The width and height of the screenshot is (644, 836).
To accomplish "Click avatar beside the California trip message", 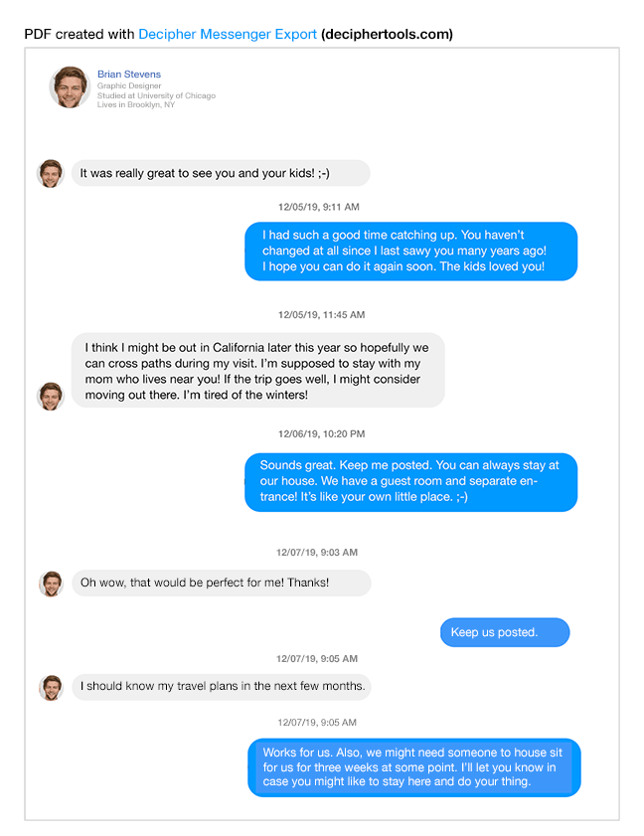I will 51,396.
